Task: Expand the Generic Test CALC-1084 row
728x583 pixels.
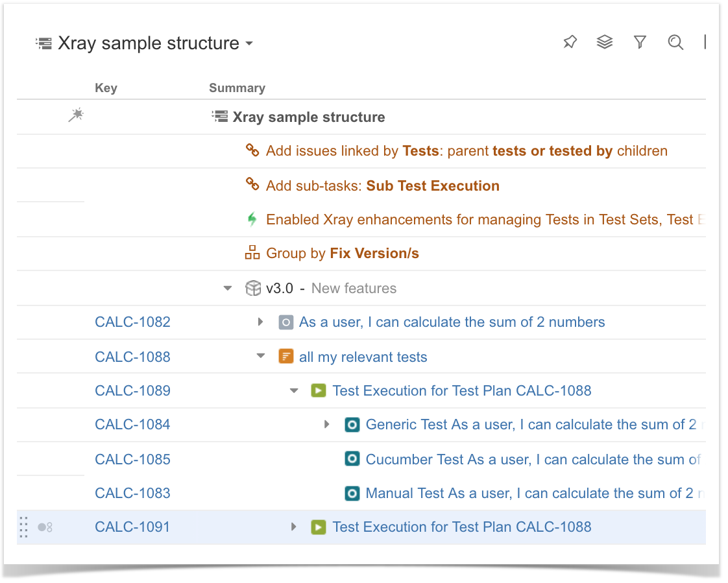Action: [x=327, y=423]
